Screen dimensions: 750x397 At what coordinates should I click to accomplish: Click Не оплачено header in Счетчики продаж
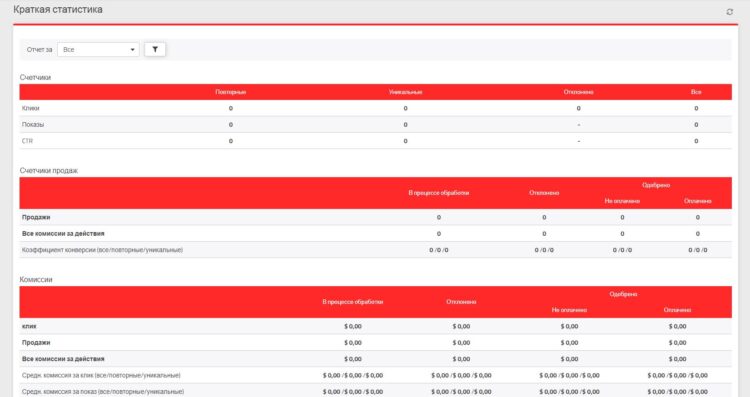[622, 201]
